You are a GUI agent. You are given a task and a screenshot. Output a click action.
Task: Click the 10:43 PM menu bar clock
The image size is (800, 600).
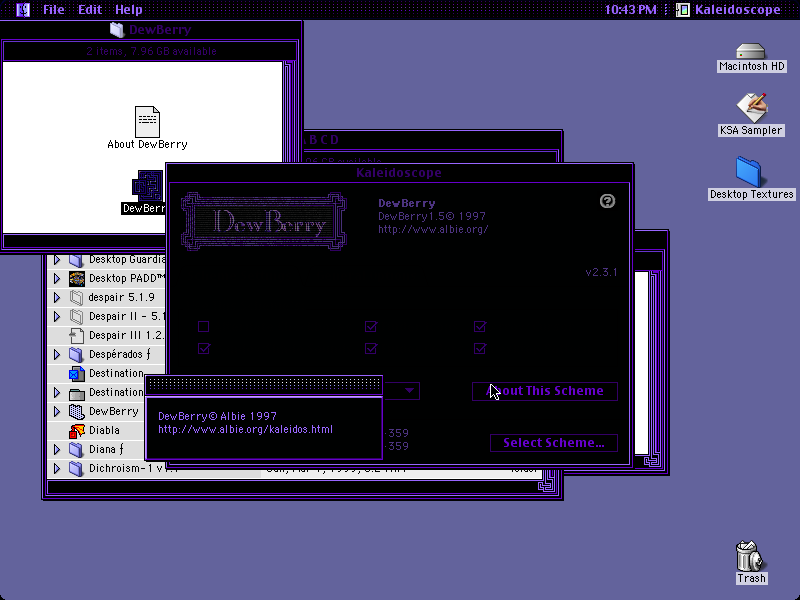631,10
